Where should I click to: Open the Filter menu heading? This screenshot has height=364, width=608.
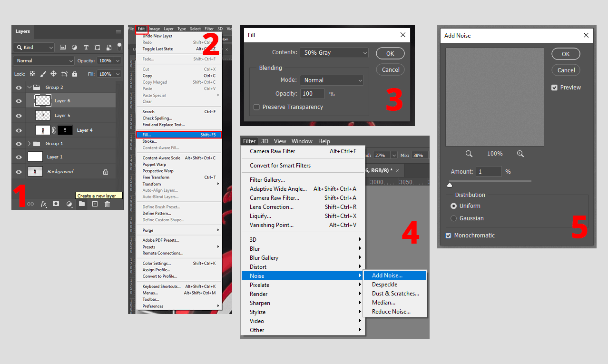[x=249, y=141]
